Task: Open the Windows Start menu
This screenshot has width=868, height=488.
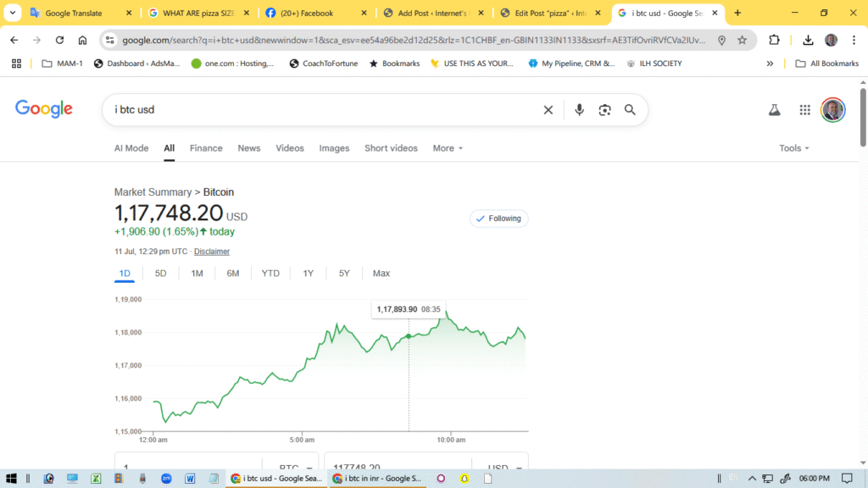Action: (x=11, y=479)
